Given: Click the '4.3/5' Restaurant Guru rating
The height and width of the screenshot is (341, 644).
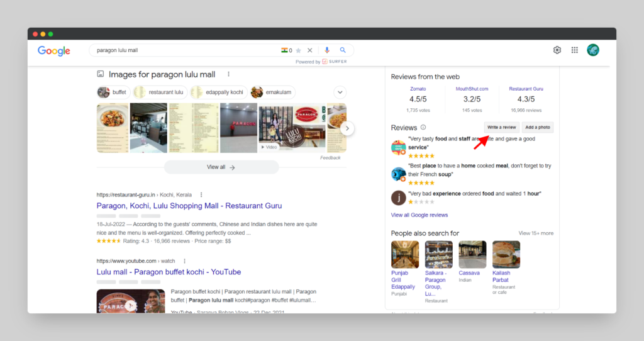Looking at the screenshot, I should point(526,99).
